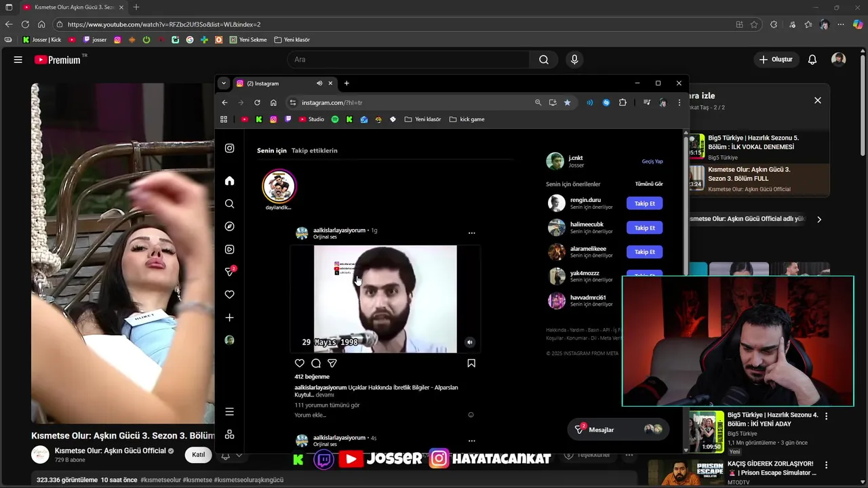The height and width of the screenshot is (488, 868).
Task: Open Copilot icon in Edge toolbar
Action: point(858,24)
